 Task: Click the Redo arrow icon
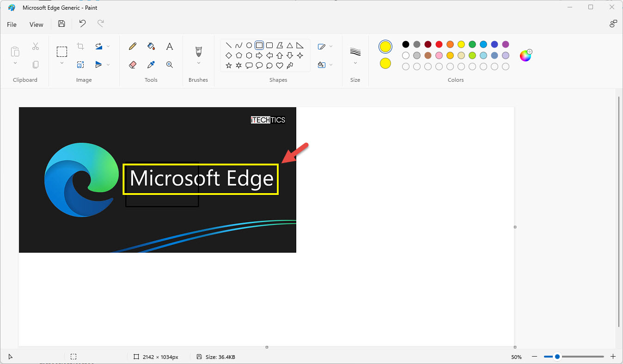(100, 24)
